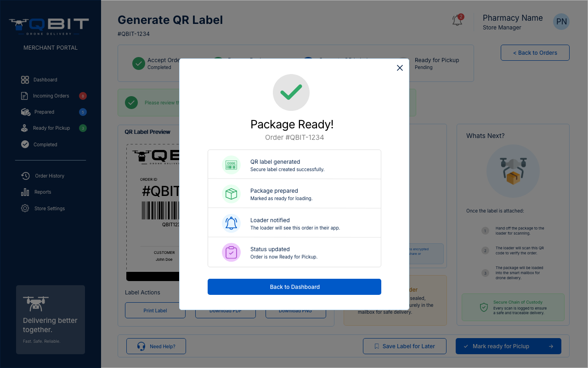Click Save Label for Later
The height and width of the screenshot is (368, 588).
click(405, 346)
